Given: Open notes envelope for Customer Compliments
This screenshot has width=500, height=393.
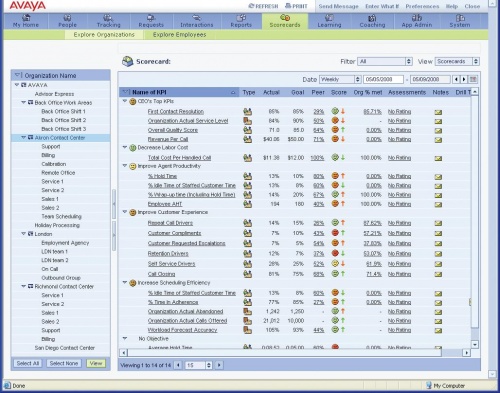Looking at the screenshot, I should pyautogui.click(x=438, y=233).
